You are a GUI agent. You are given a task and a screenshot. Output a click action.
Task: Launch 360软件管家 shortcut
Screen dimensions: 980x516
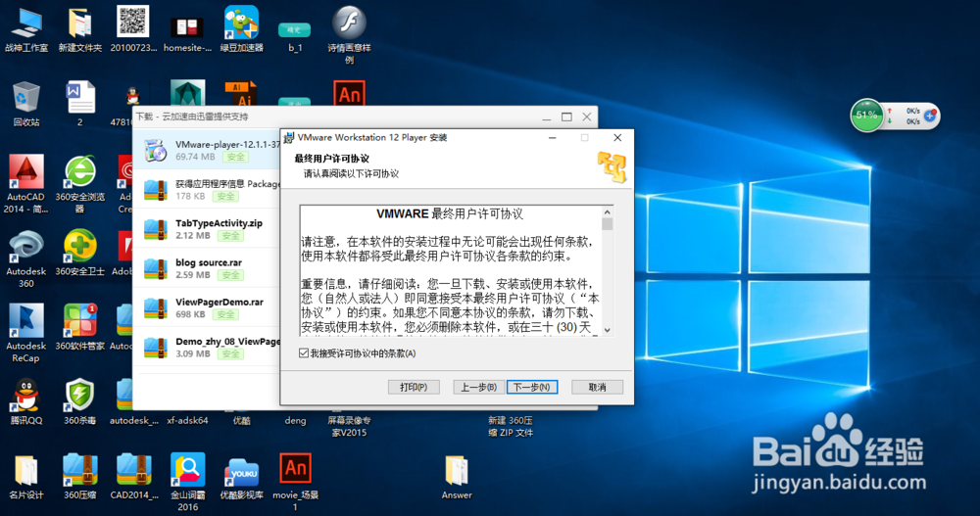[x=80, y=327]
